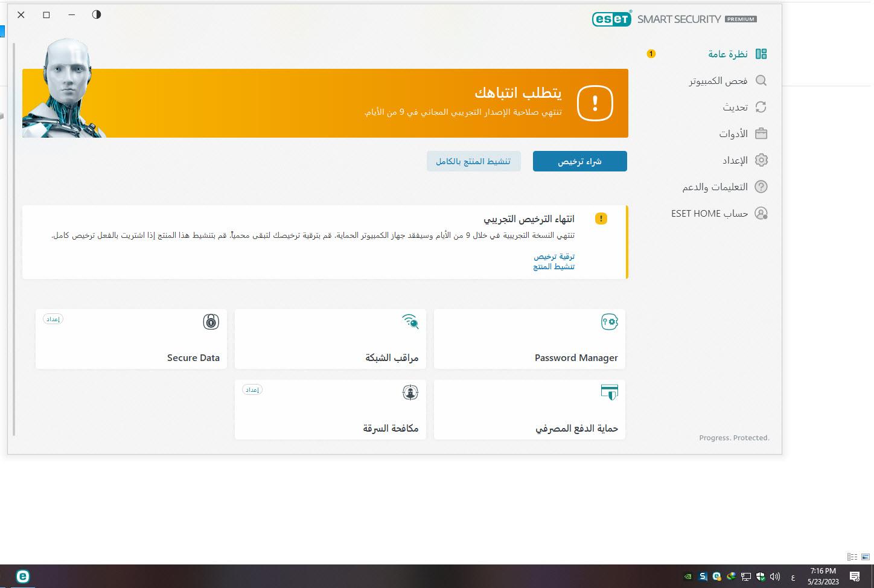Click the ESET tray icon with warning badge
This screenshot has width=874, height=588.
[x=717, y=577]
